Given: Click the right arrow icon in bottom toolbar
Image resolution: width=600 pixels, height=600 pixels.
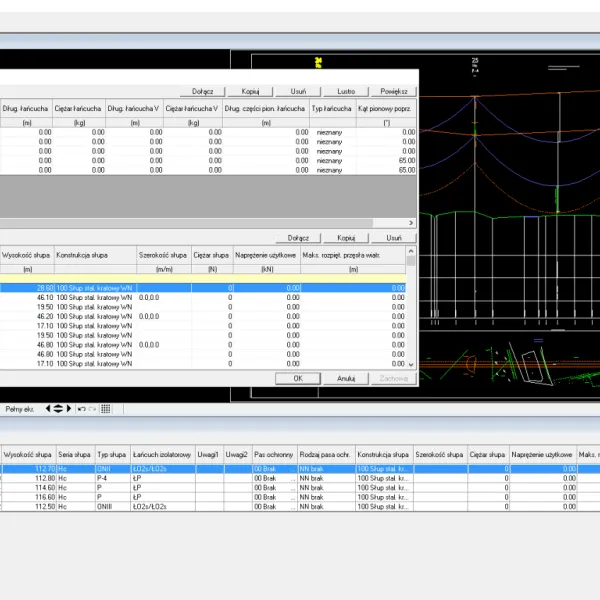Looking at the screenshot, I should click(69, 408).
